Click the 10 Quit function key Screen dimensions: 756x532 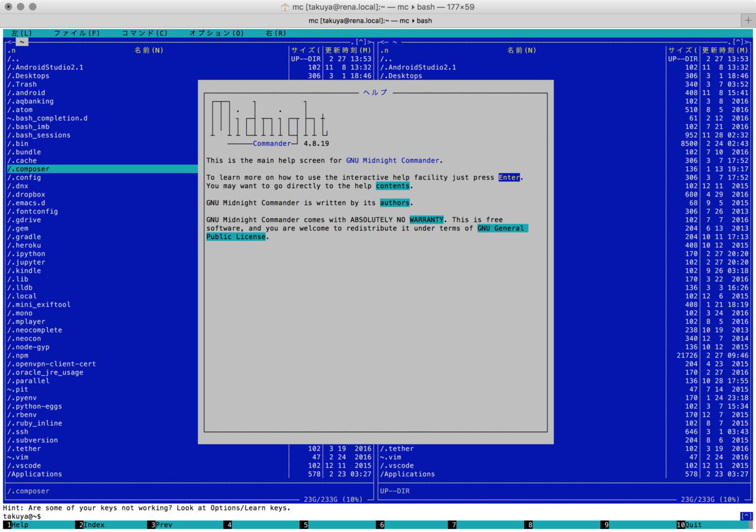pyautogui.click(x=690, y=525)
